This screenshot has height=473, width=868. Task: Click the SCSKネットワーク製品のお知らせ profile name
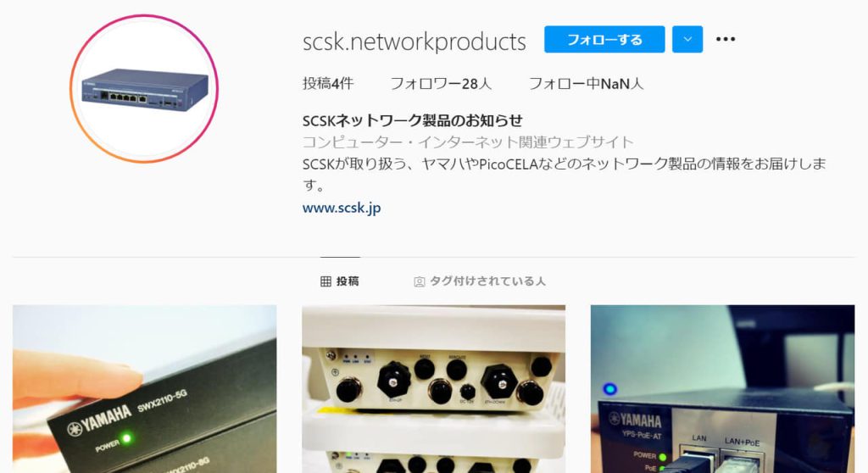(413, 120)
